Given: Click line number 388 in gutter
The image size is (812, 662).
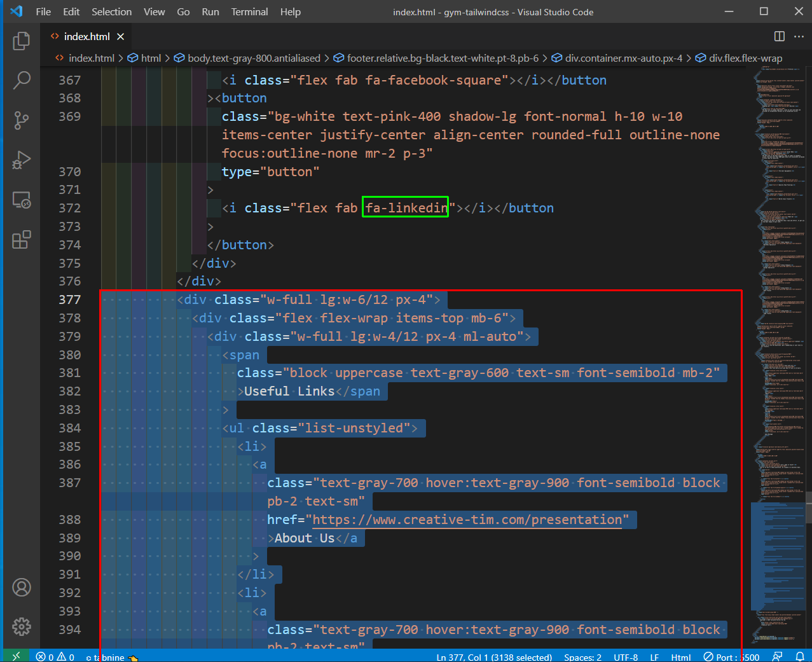Looking at the screenshot, I should pyautogui.click(x=70, y=520).
